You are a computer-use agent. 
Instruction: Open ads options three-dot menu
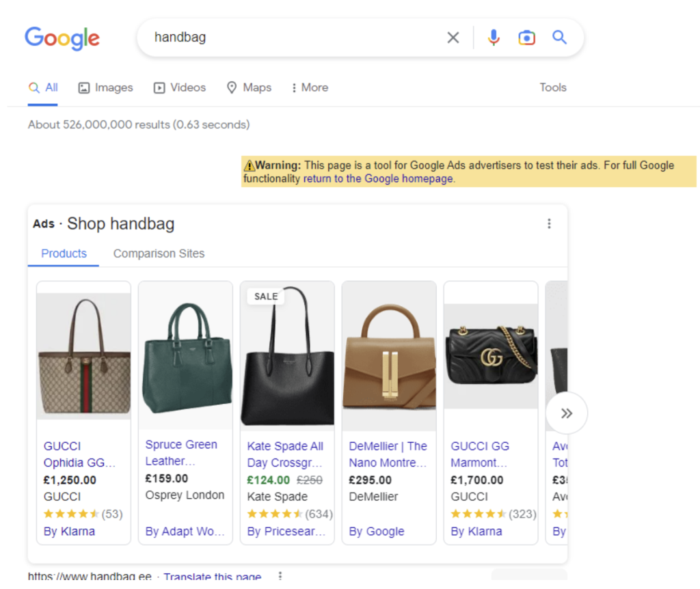549,223
